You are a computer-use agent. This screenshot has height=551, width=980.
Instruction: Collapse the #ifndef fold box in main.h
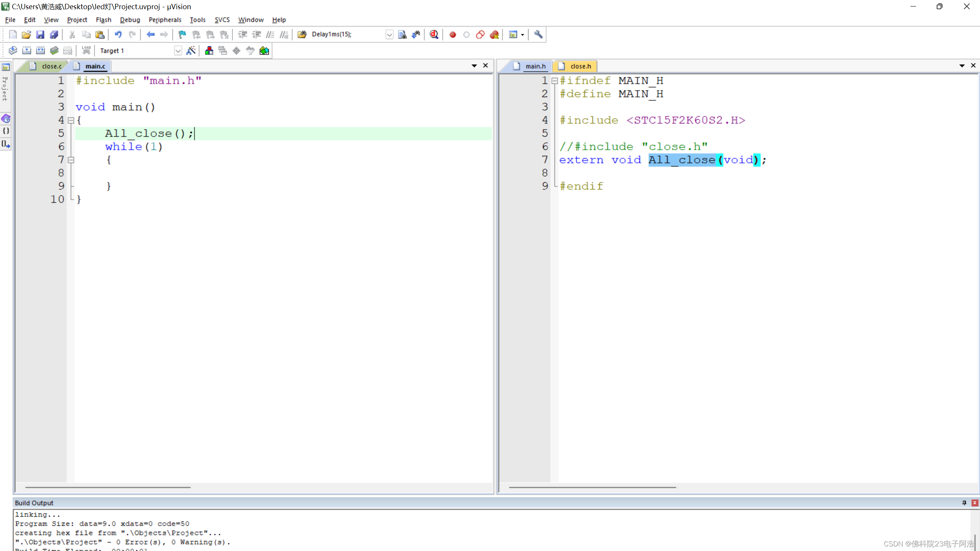[554, 81]
